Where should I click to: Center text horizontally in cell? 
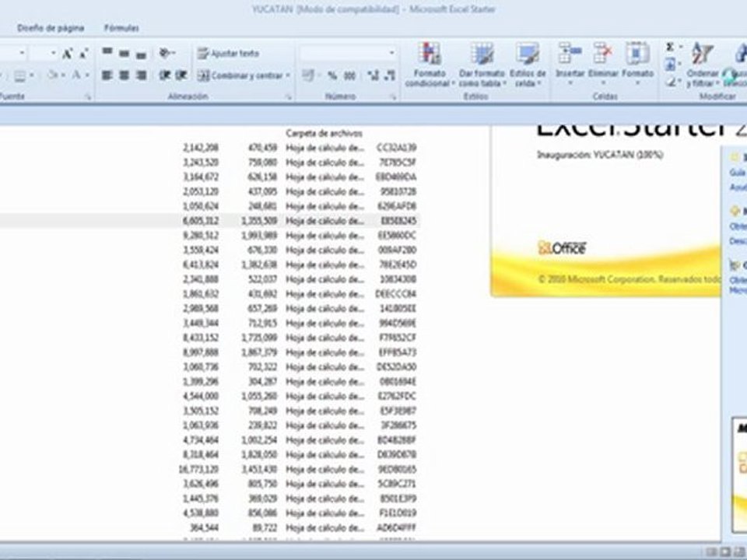coord(124,75)
